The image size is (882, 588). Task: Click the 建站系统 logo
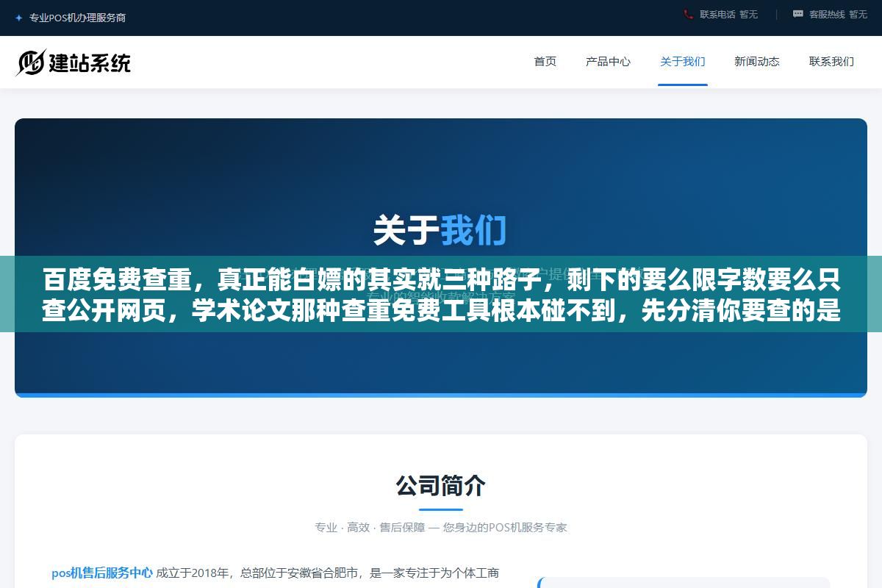click(73, 62)
